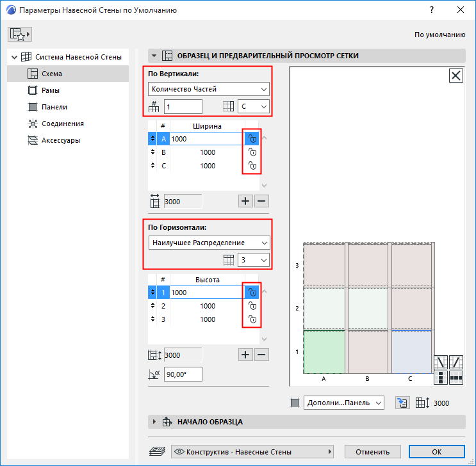Toggle the lock for column B width
Image resolution: width=476 pixels, height=466 pixels.
[252, 152]
